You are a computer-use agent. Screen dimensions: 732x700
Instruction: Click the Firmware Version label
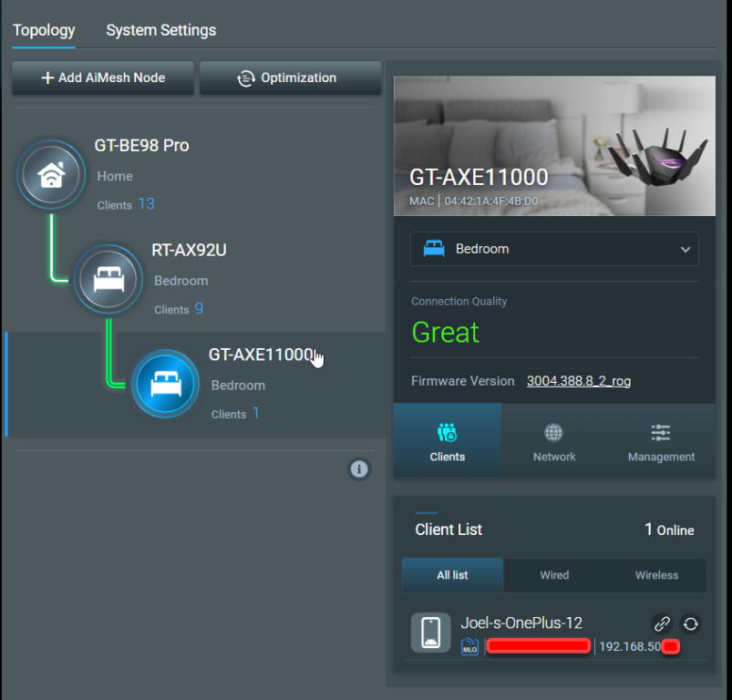click(463, 381)
